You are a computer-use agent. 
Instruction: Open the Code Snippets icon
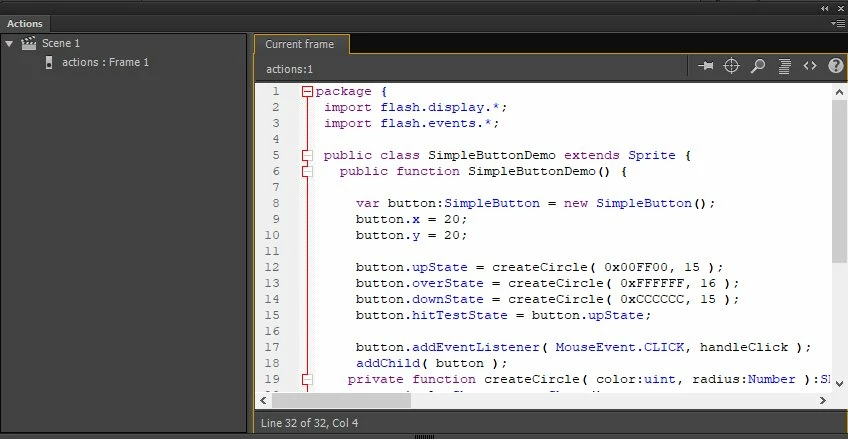(x=810, y=66)
